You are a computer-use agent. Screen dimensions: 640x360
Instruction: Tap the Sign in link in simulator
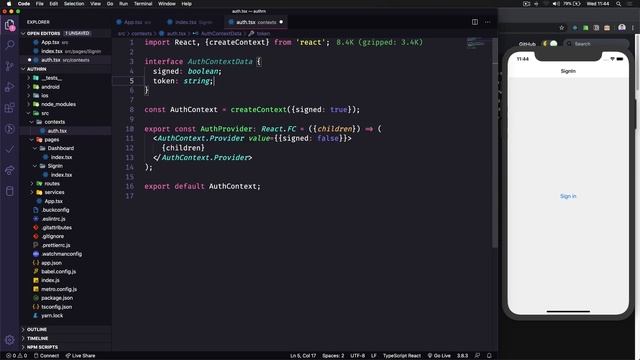point(568,196)
